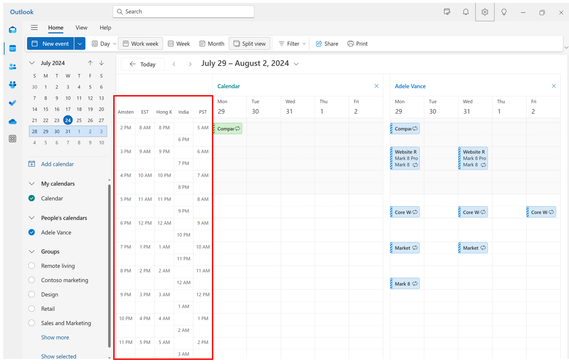The height and width of the screenshot is (364, 569).
Task: Open the More apps grid icon
Action: pyautogui.click(x=13, y=139)
